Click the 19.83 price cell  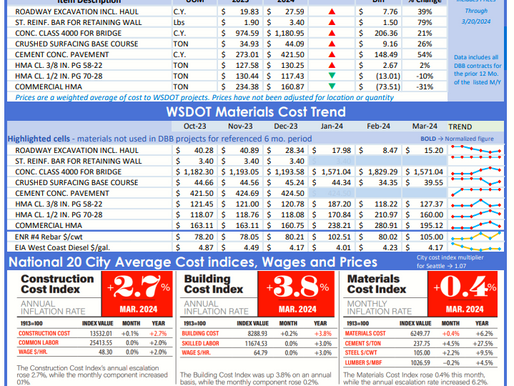[249, 12]
